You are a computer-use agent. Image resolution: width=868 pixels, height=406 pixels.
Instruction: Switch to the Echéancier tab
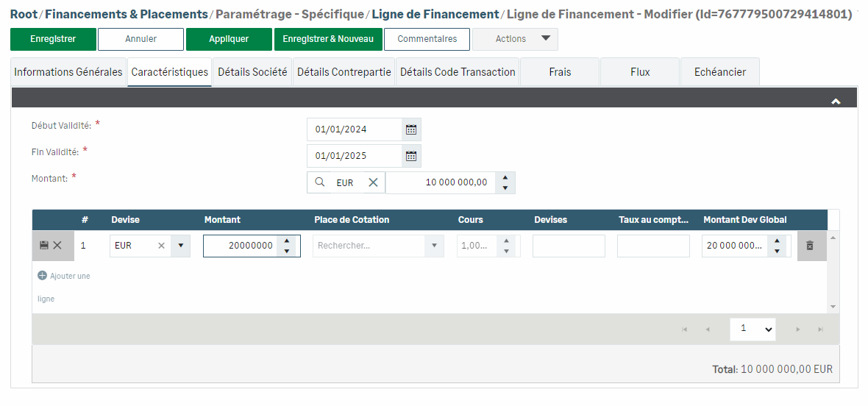[719, 72]
